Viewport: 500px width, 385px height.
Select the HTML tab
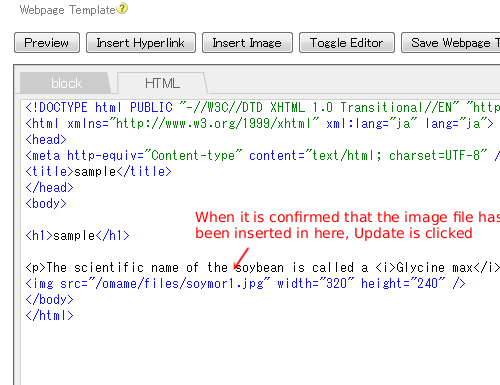(162, 83)
